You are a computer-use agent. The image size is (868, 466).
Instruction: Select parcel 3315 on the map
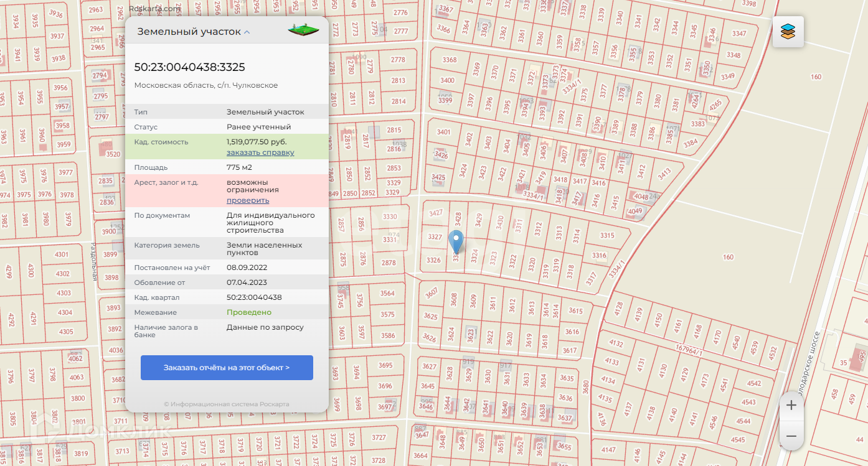607,236
